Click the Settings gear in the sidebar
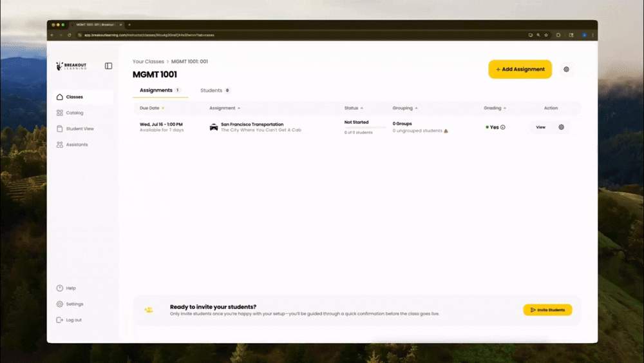644x363 pixels. coord(59,304)
